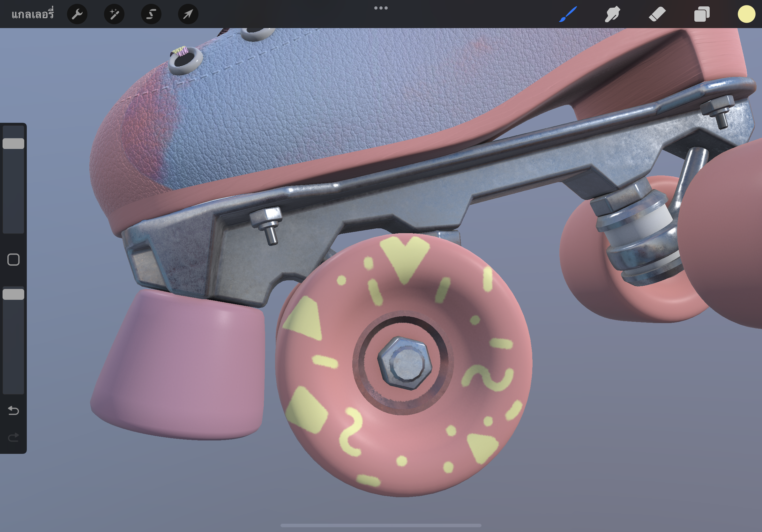Open the Actions wrench menu
Viewport: 762px width, 532px height.
click(77, 14)
